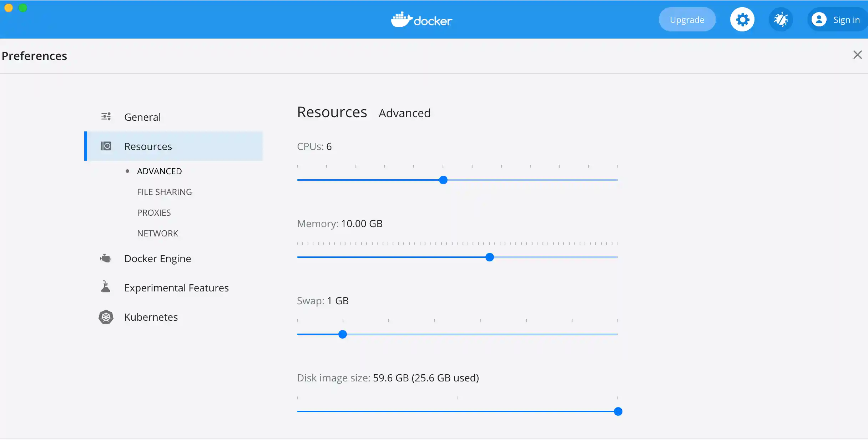Open the settings gear icon
Image resolution: width=868 pixels, height=440 pixels.
tap(742, 20)
